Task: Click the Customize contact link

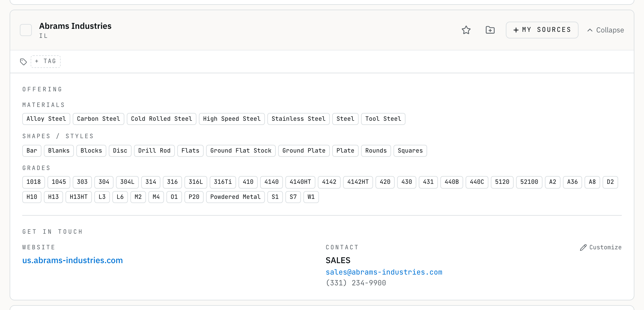Action: click(x=601, y=248)
